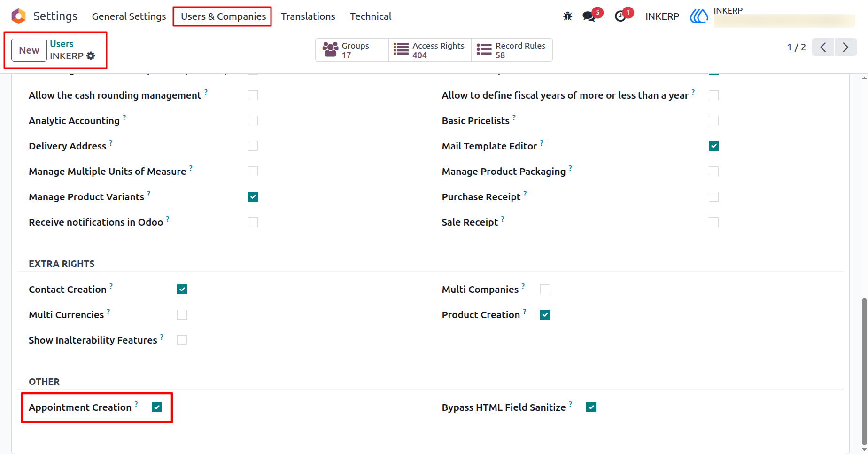Screen dimensions: 868x454
Task: Enable Manage Multiple Units of Measure checkbox
Action: pyautogui.click(x=253, y=172)
